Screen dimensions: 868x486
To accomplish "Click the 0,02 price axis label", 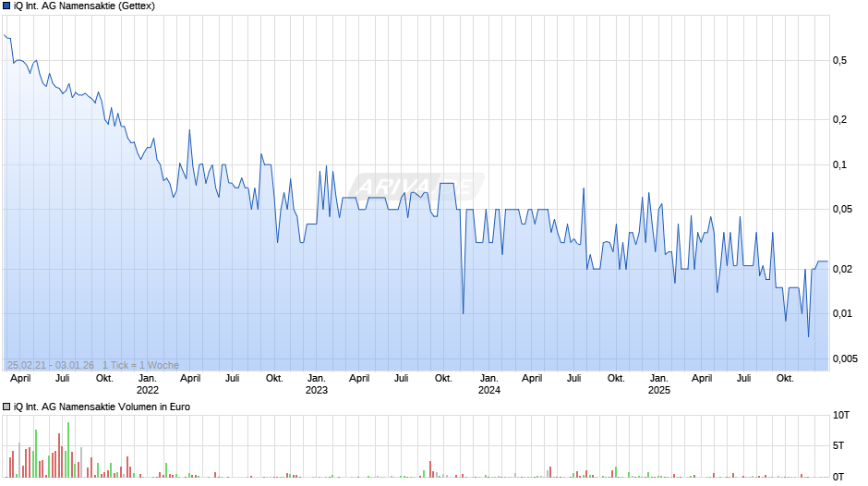I will 842,269.
